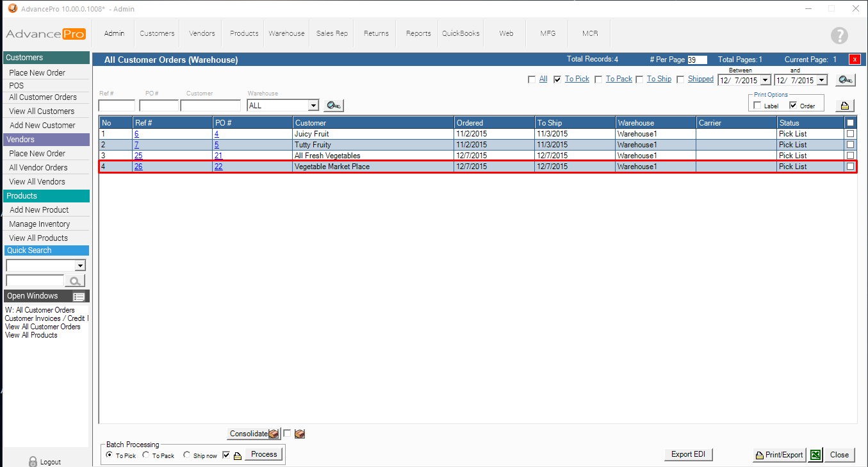
Task: Check the Label print option
Action: 758,106
